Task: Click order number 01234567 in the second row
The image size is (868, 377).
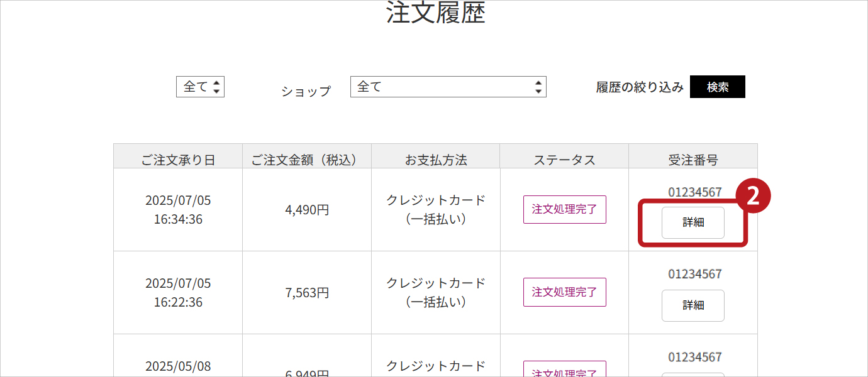Action: (694, 274)
